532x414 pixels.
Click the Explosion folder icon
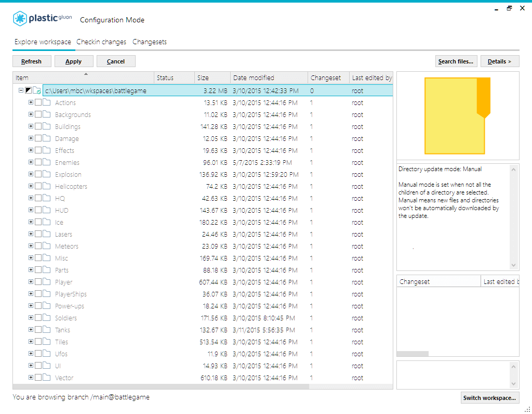(46, 174)
